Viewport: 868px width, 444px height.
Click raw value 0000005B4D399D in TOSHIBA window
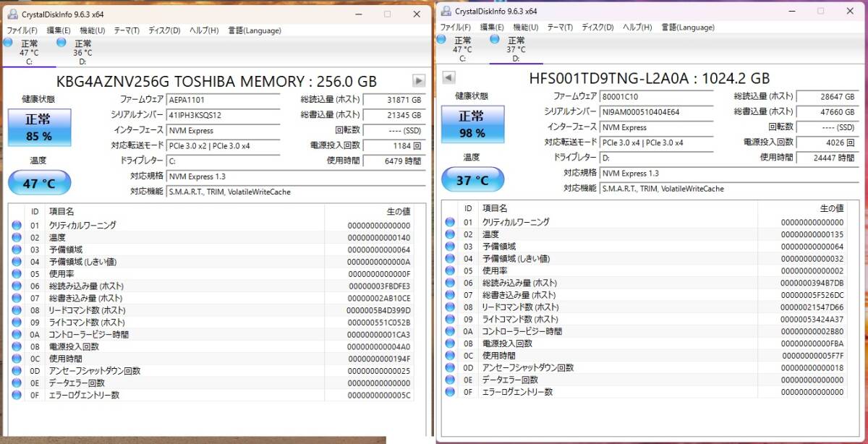[x=379, y=310]
